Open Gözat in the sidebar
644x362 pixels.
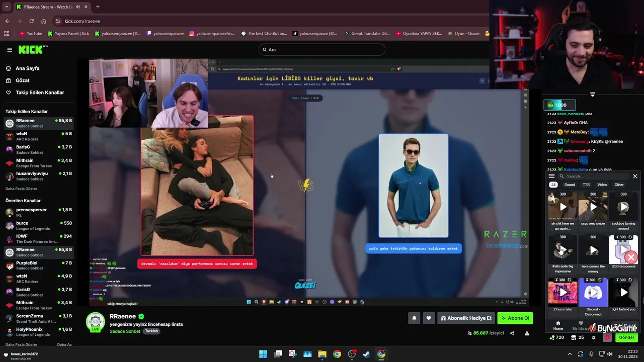[x=22, y=80]
